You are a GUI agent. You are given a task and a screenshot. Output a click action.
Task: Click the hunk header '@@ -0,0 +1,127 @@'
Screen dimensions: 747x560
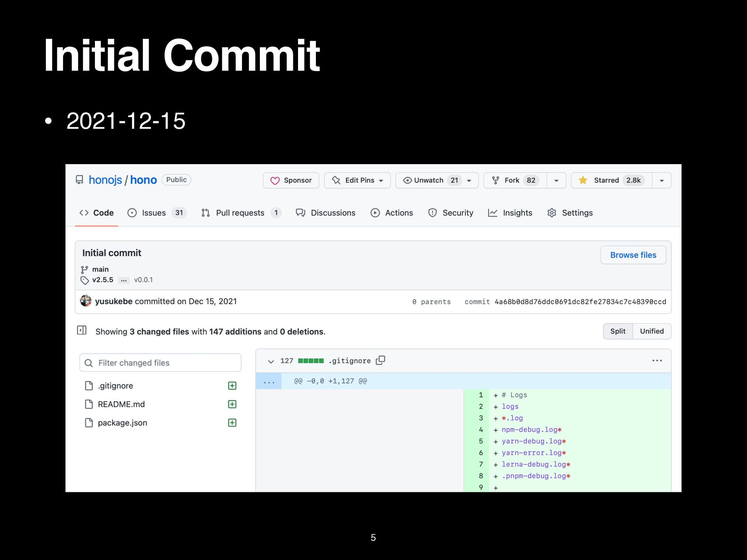[330, 381]
